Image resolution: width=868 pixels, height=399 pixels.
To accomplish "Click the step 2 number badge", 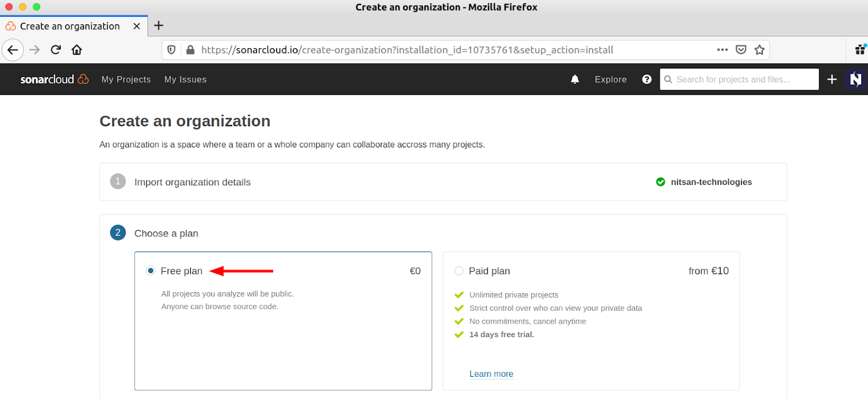I will point(118,233).
